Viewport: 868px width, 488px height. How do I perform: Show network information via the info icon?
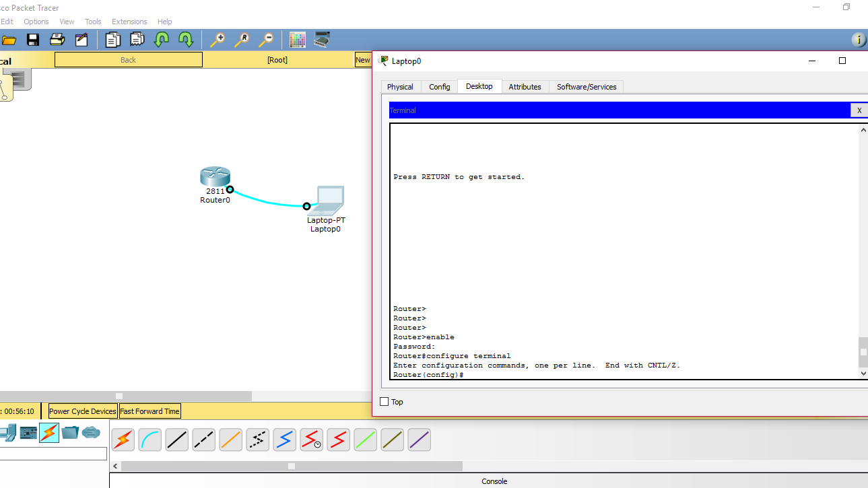859,40
